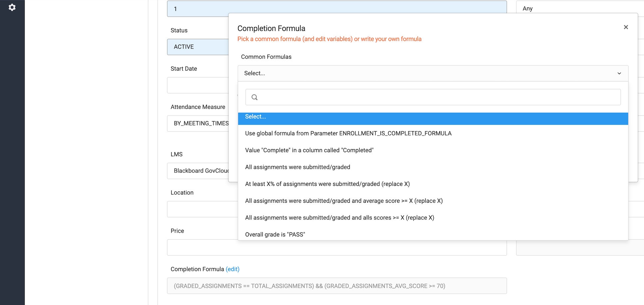Click the magnifier icon in the formula search
644x305 pixels.
[x=254, y=97]
